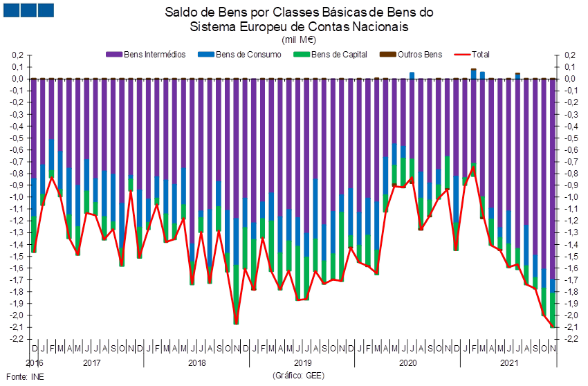This screenshot has height=386, width=588.
Task: Click the purple Bens Intermédios legend swatch
Action: 114,55
